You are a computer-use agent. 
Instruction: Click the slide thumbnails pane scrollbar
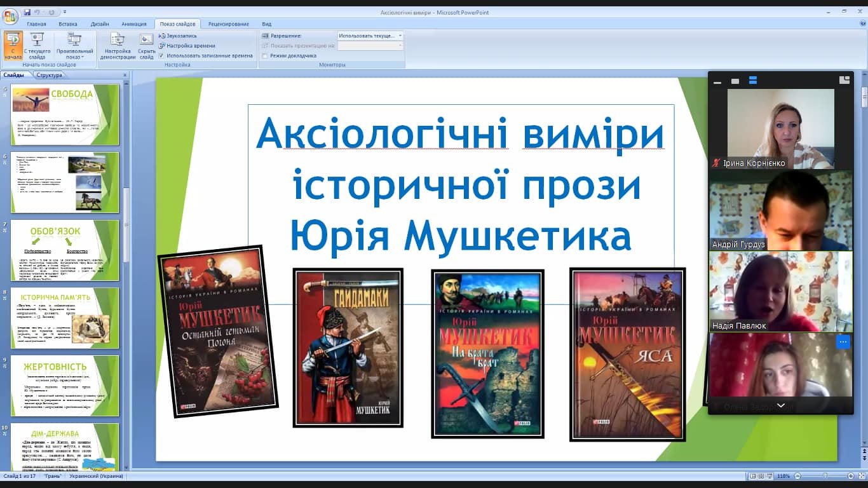click(x=125, y=276)
